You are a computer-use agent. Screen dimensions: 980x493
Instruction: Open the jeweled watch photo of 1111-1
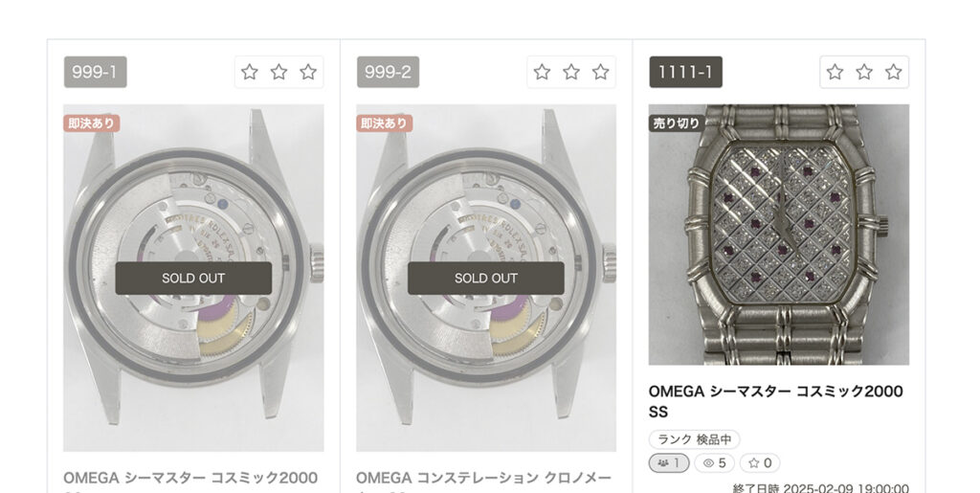(779, 235)
